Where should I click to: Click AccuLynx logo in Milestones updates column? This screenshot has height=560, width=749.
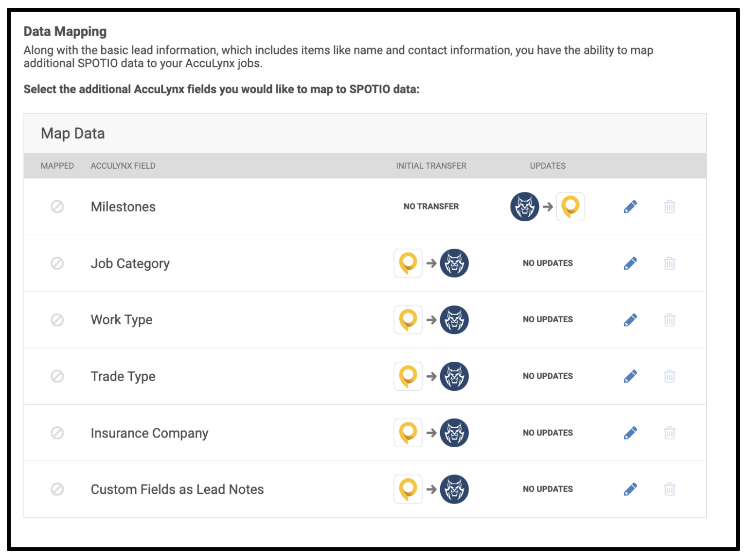point(524,207)
